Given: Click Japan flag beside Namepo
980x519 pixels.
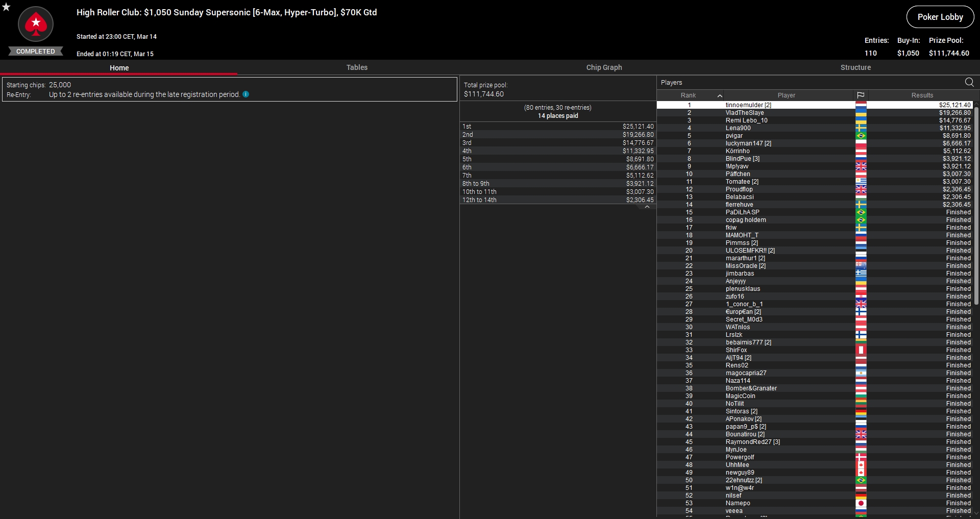Looking at the screenshot, I should click(x=861, y=503).
